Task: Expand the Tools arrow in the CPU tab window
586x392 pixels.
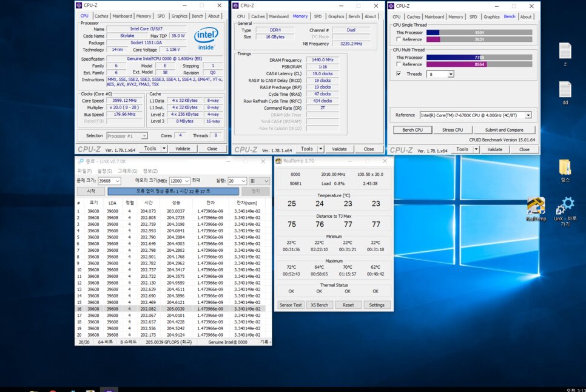Action: (x=164, y=148)
